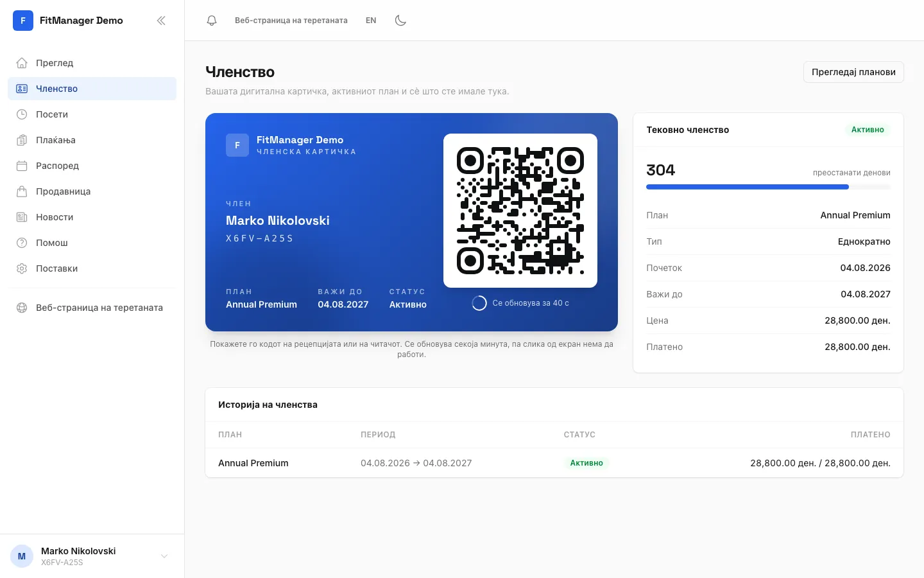Click the Плаќања receipt icon

tap(22, 140)
